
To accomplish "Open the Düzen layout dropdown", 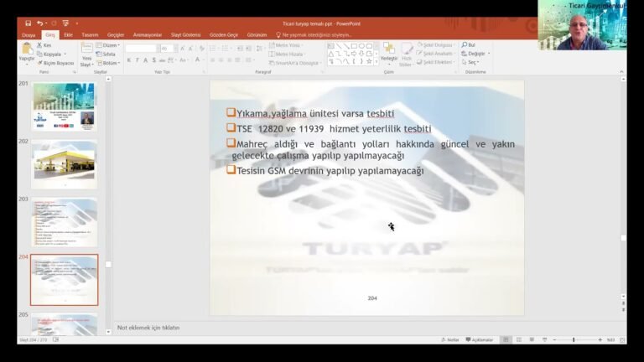I will pos(108,45).
